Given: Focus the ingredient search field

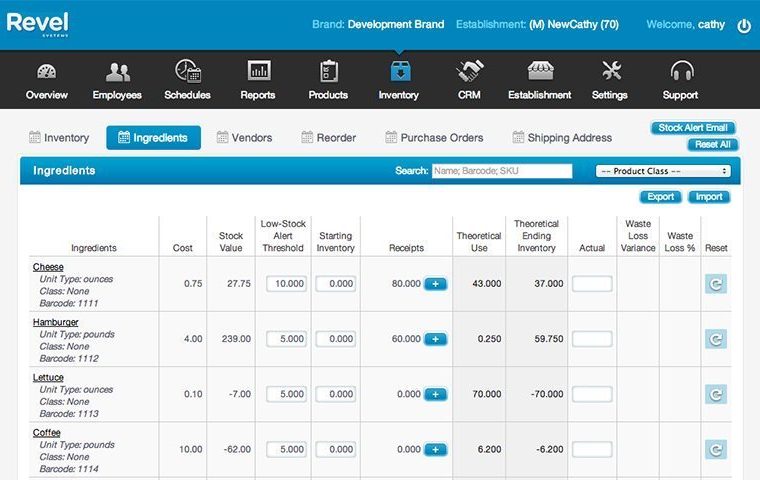Looking at the screenshot, I should (502, 171).
